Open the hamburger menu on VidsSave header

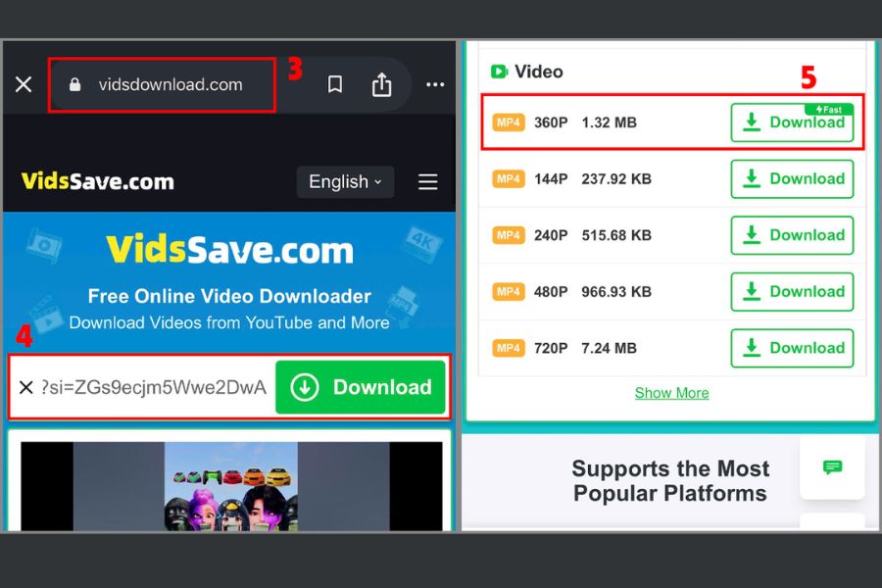click(x=428, y=181)
